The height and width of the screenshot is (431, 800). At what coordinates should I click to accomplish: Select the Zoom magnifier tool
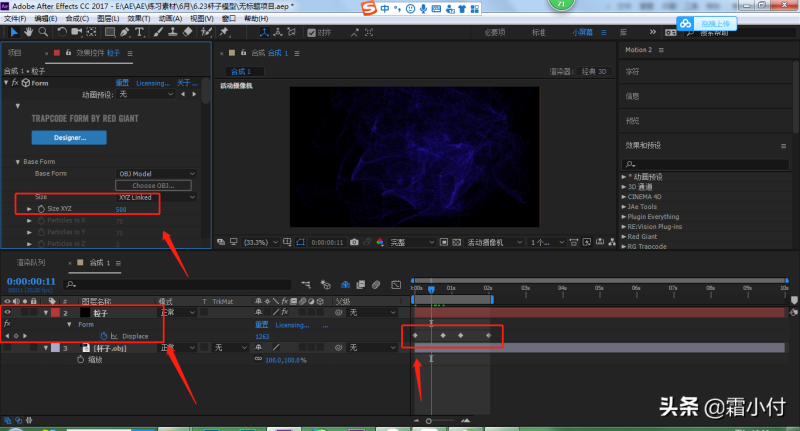point(41,32)
